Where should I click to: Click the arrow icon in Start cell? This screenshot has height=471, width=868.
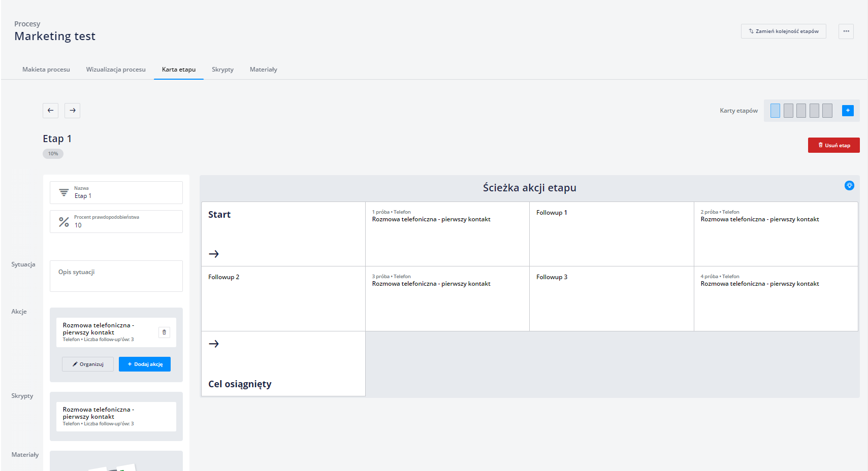(x=214, y=254)
